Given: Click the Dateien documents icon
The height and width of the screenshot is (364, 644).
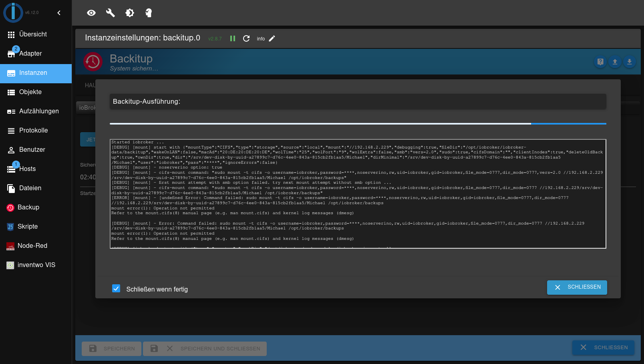Looking at the screenshot, I should (11, 188).
